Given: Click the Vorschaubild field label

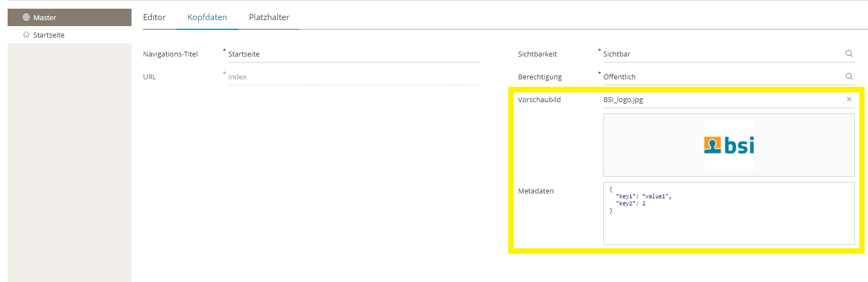Looking at the screenshot, I should pyautogui.click(x=539, y=100).
